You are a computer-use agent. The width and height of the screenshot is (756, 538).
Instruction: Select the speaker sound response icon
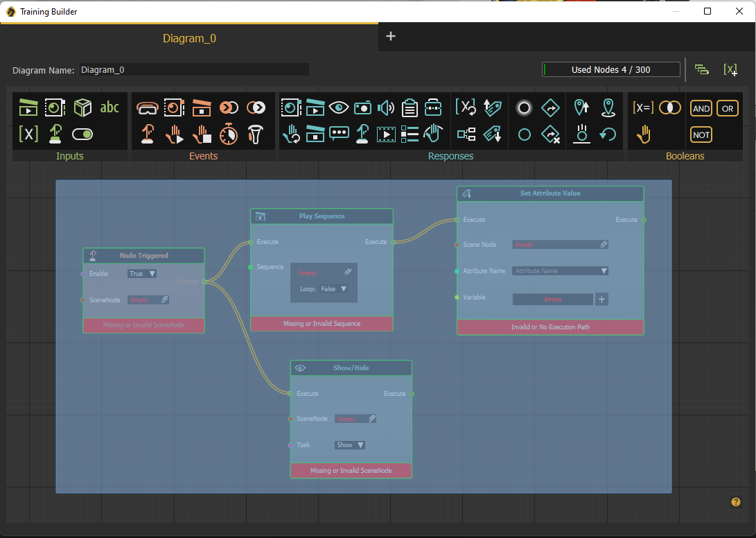click(386, 107)
